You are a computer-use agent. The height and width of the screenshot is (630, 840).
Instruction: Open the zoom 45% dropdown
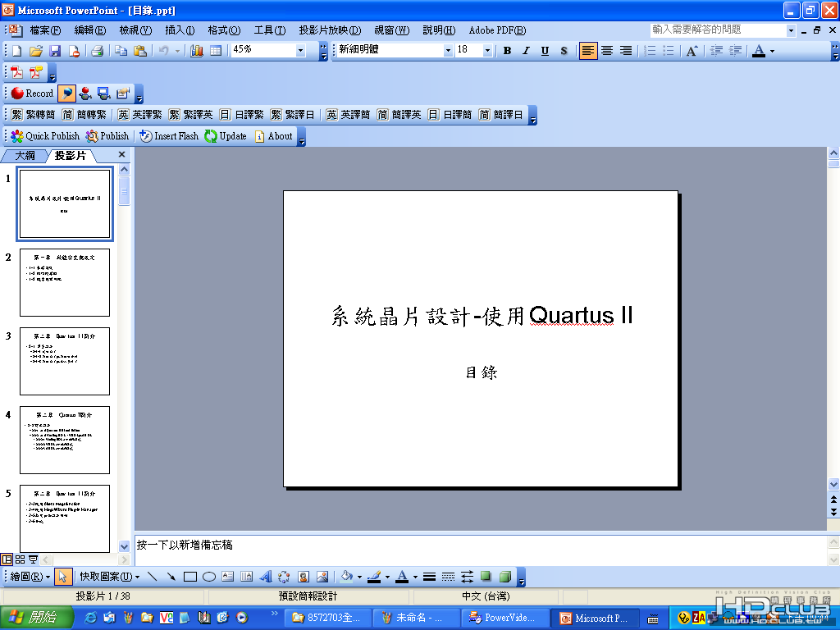click(300, 51)
